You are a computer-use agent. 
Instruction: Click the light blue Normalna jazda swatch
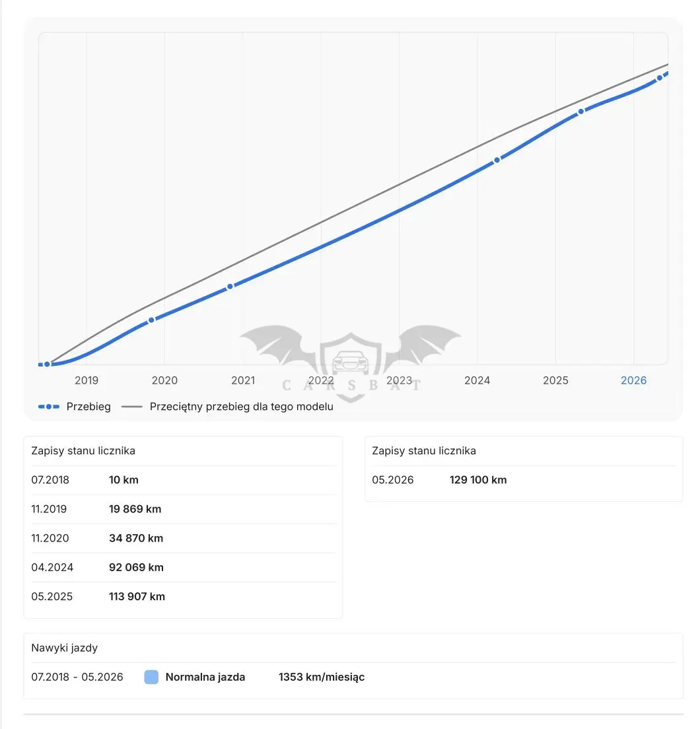[151, 677]
